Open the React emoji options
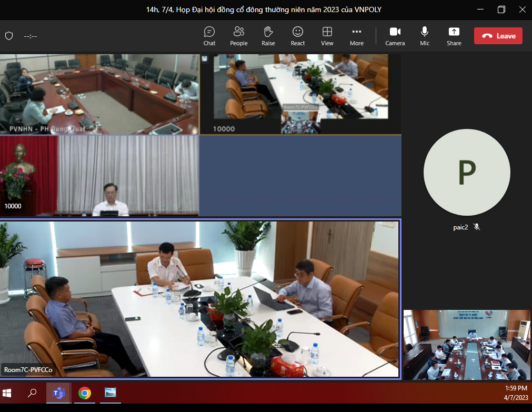The image size is (532, 412). pos(298,36)
